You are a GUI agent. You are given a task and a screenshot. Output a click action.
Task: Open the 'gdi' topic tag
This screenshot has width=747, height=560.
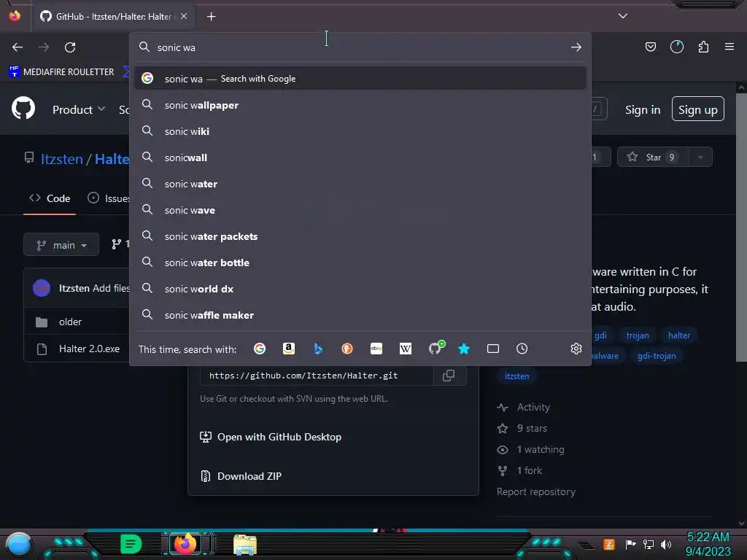coord(600,335)
